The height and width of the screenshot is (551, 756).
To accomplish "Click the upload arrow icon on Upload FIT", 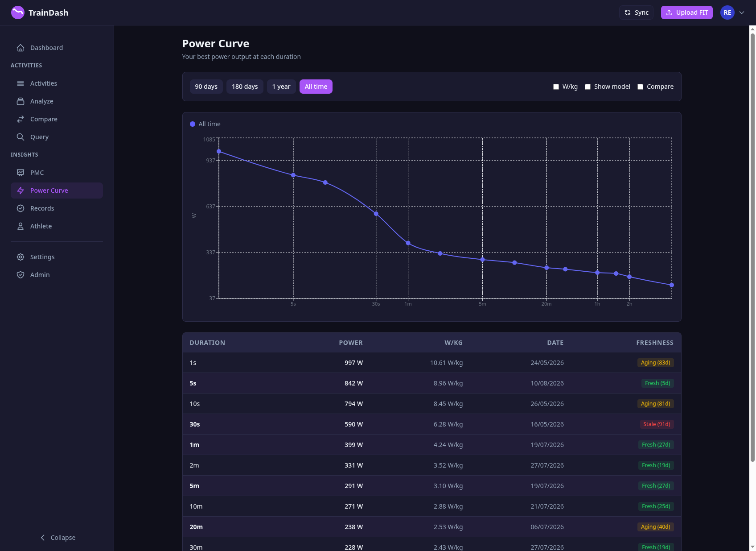I will 669,12.
